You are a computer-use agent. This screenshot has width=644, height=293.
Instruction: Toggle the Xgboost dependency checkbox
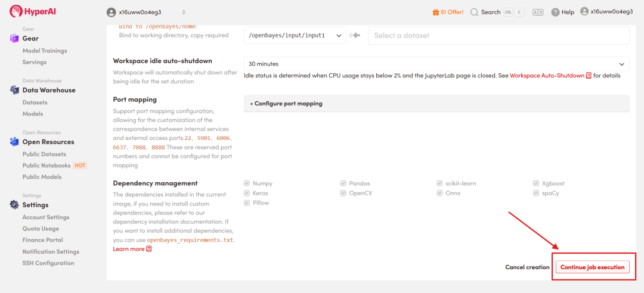(x=536, y=183)
